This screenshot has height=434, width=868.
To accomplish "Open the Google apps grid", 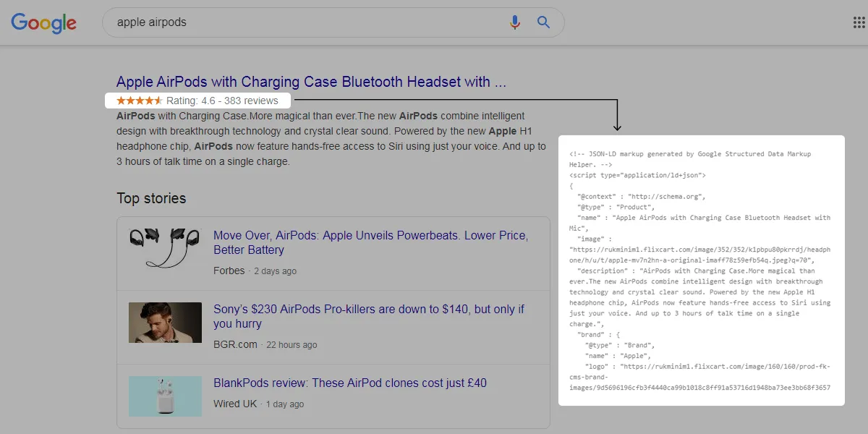I will tap(859, 22).
